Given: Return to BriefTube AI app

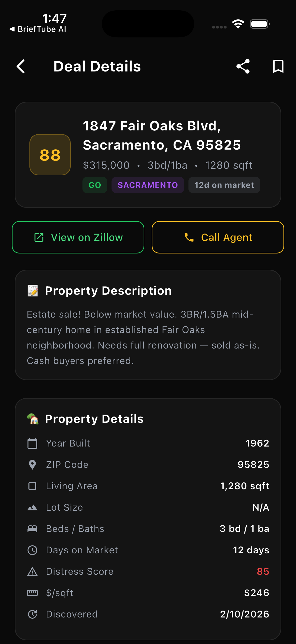Looking at the screenshot, I should point(38,29).
